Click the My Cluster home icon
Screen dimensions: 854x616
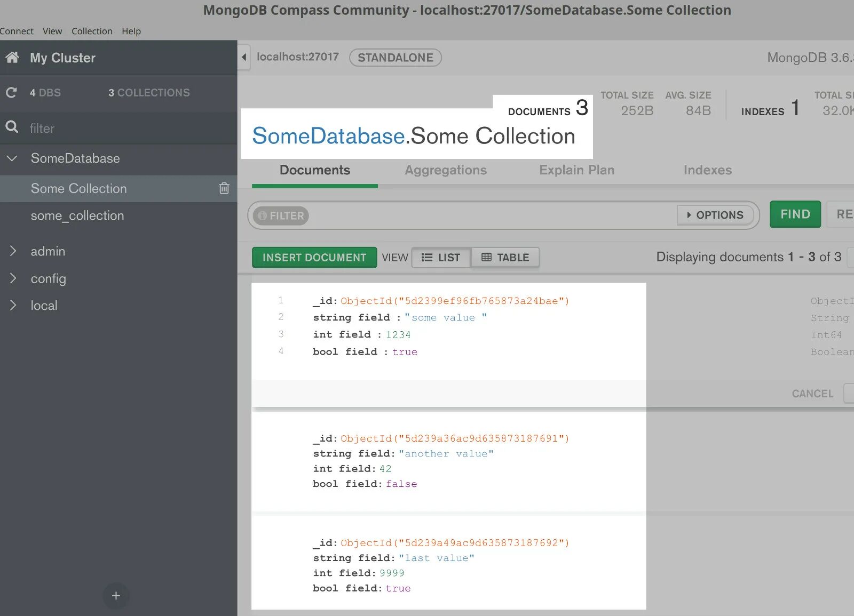coord(12,57)
